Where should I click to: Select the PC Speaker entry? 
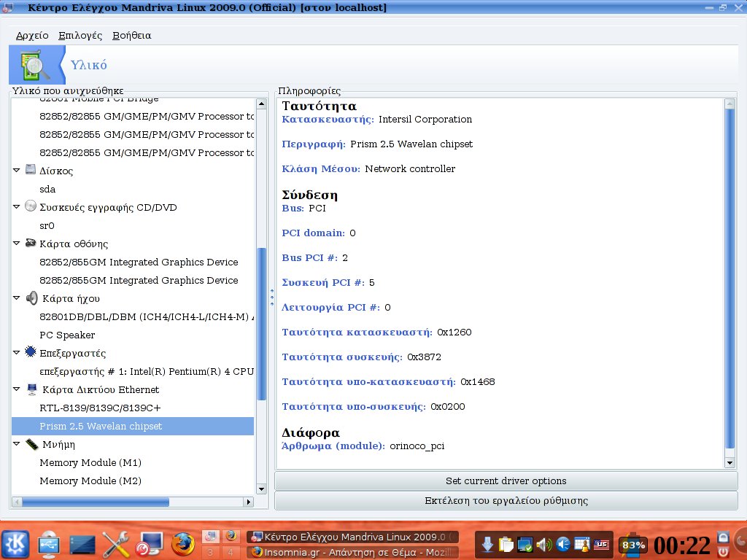click(x=67, y=335)
